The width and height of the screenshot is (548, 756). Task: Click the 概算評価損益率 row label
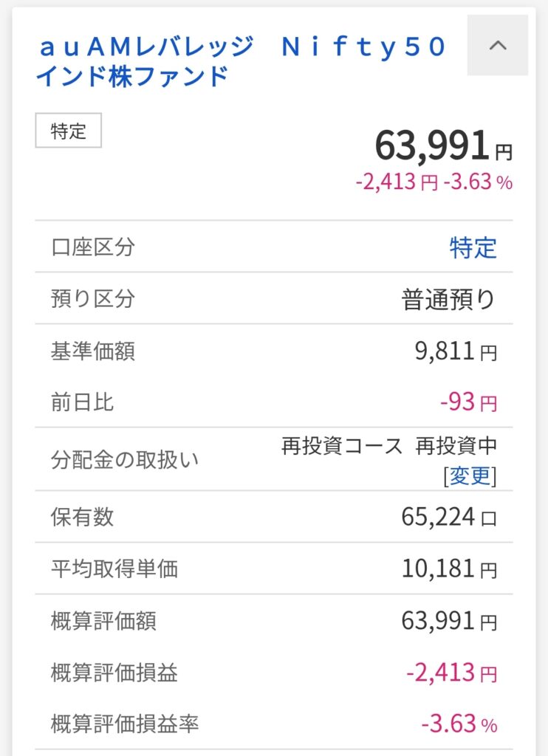pyautogui.click(x=125, y=724)
